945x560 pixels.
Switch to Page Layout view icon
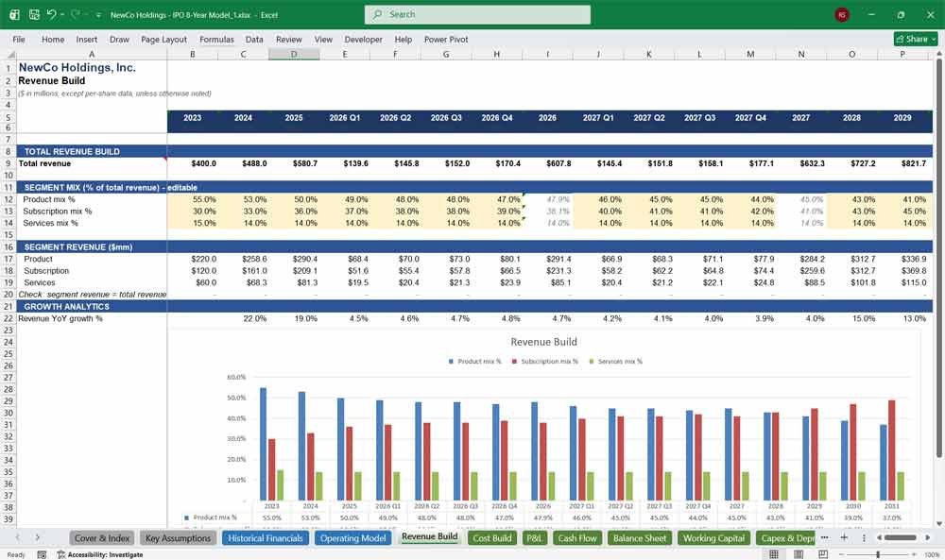[x=799, y=554]
